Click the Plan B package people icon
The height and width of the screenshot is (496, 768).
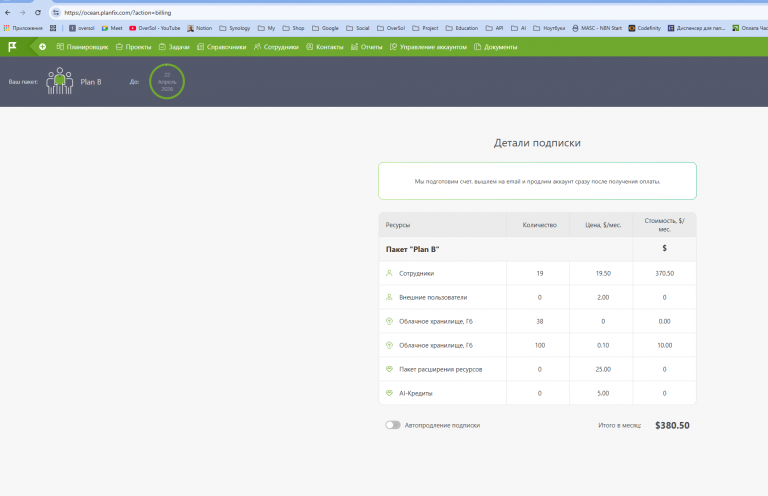tap(60, 81)
